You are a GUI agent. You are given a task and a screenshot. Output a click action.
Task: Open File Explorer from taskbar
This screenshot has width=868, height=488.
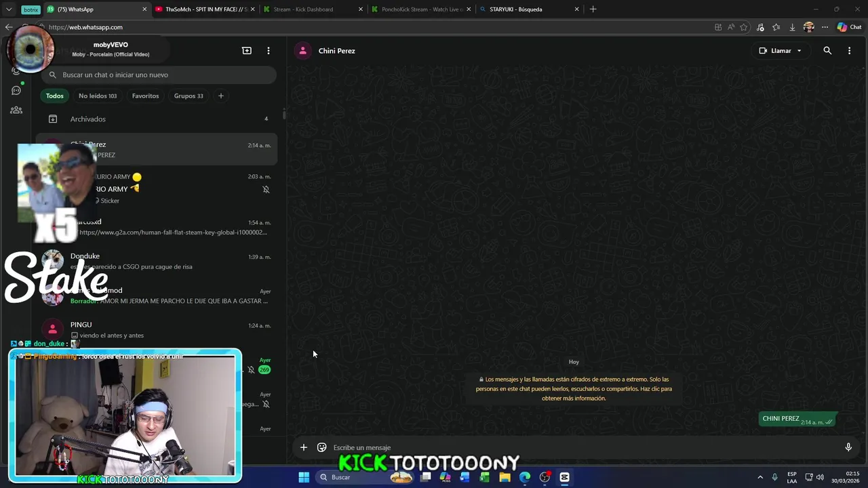point(505,477)
